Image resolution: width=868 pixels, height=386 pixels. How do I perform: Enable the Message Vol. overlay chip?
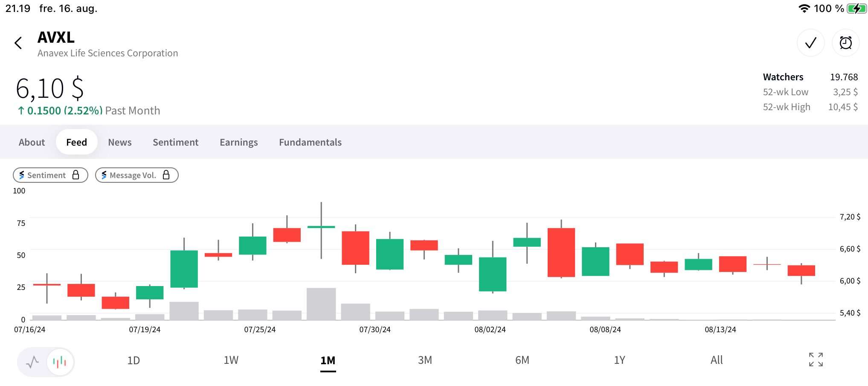coord(136,175)
